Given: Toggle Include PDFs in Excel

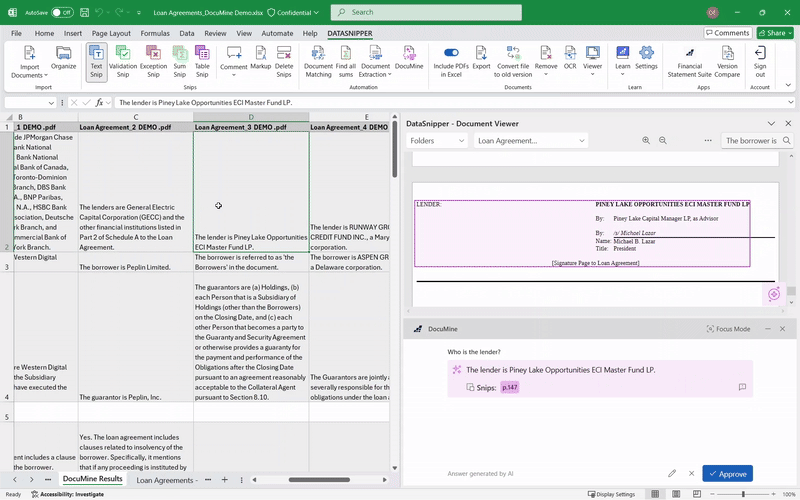Looking at the screenshot, I should pyautogui.click(x=452, y=61).
